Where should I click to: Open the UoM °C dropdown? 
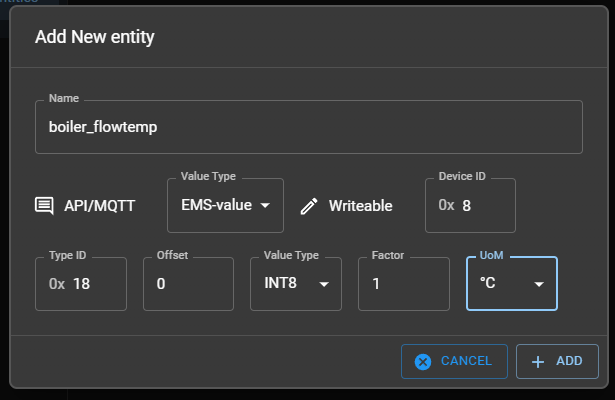539,284
